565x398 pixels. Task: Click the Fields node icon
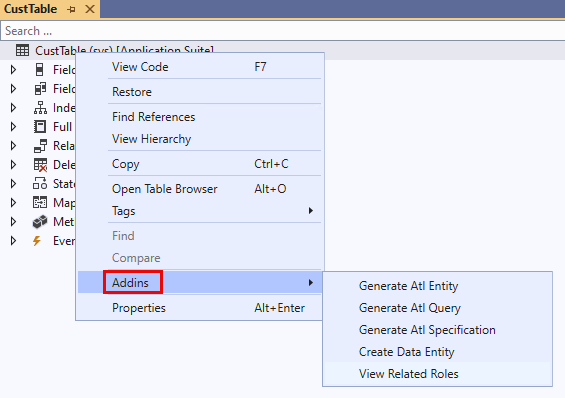pos(40,70)
